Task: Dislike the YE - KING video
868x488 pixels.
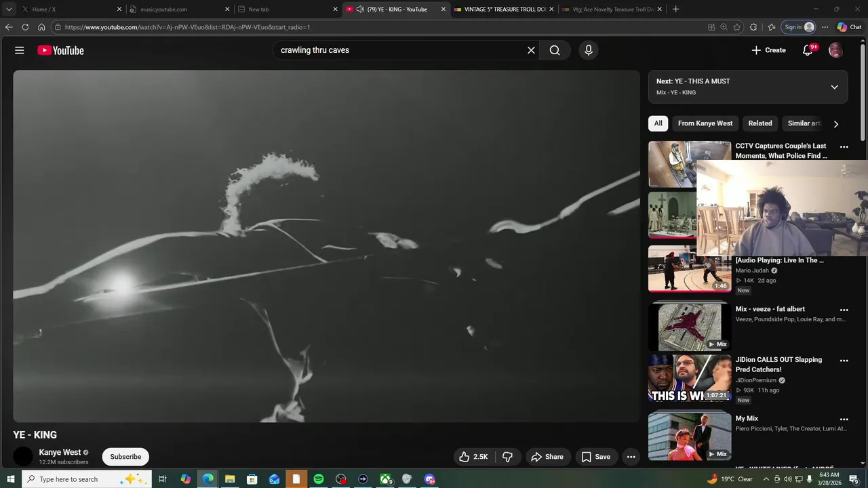Action: point(507,457)
